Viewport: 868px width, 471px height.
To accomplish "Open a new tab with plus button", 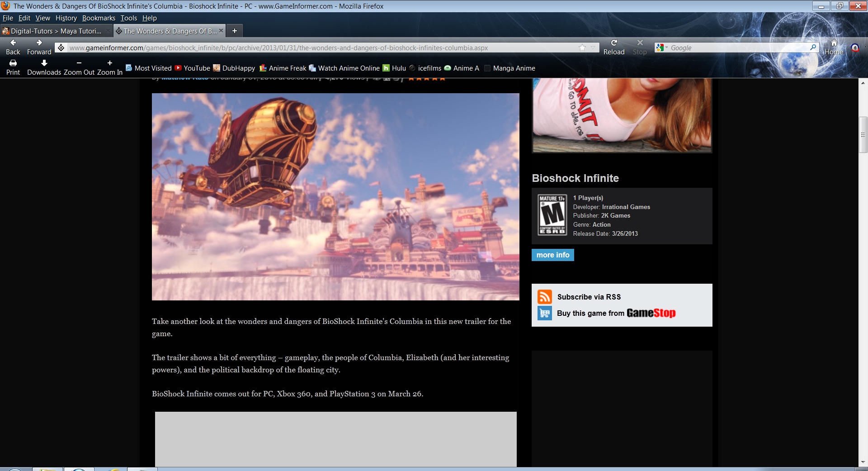I will [234, 31].
